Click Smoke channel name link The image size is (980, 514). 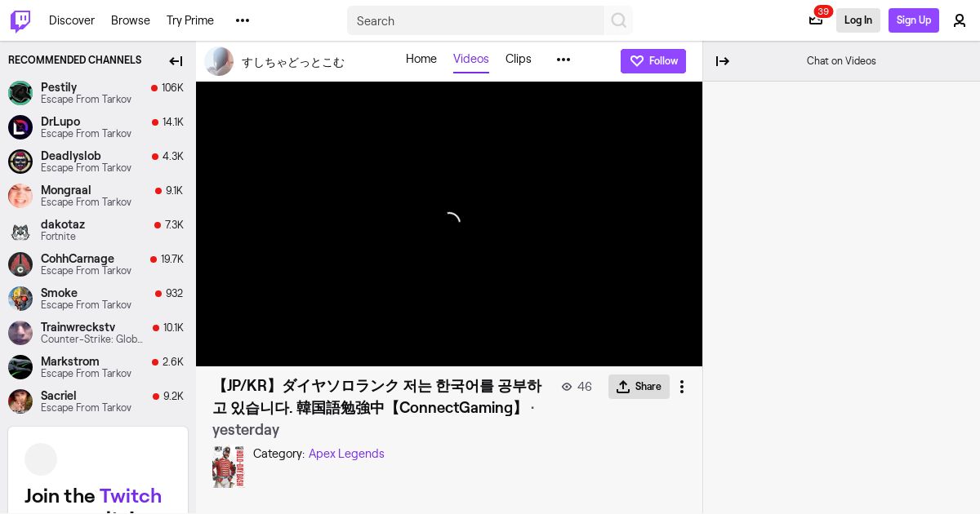point(59,293)
